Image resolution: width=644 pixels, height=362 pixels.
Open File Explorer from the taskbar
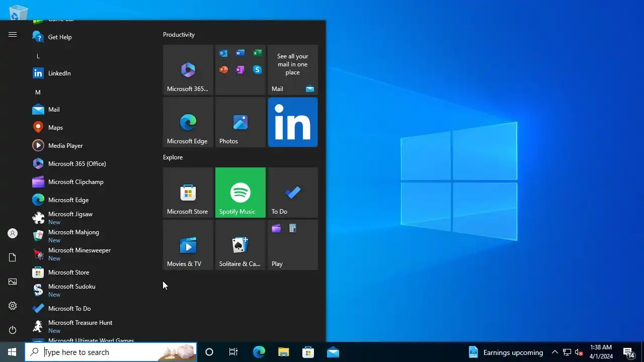tap(283, 352)
